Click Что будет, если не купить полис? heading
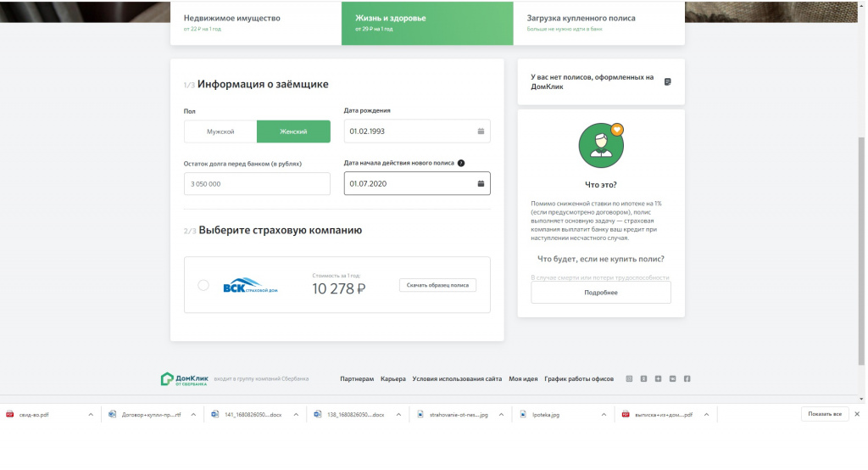868x470 pixels. coord(601,259)
